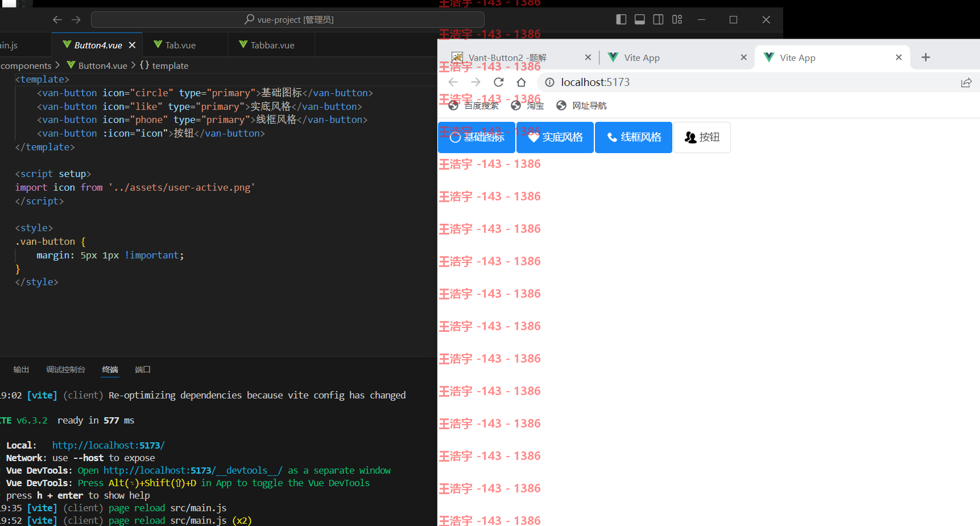Open the 百度搜索 bookmark
This screenshot has width=980, height=526.
coord(473,105)
